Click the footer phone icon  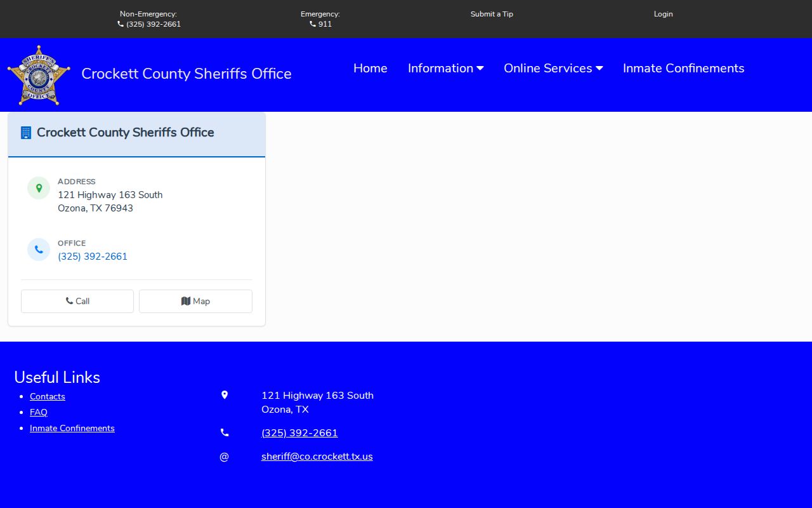[x=224, y=432]
